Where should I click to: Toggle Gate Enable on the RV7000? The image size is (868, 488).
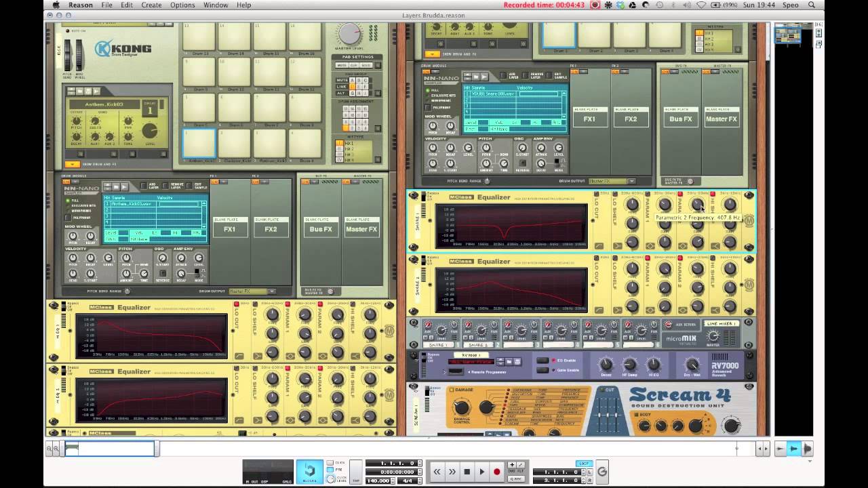coord(542,370)
